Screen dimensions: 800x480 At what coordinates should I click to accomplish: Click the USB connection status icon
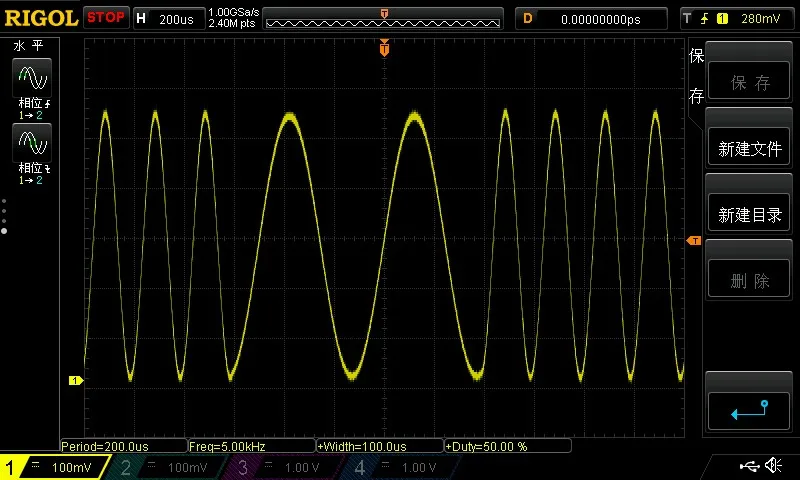(749, 465)
